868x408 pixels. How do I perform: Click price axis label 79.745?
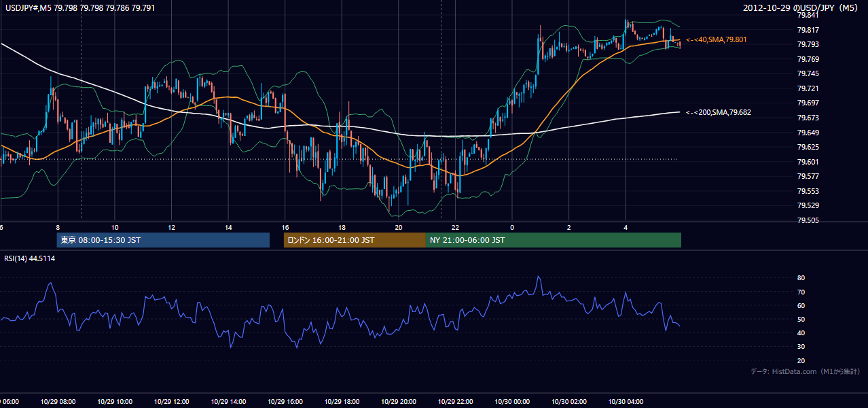(x=807, y=73)
